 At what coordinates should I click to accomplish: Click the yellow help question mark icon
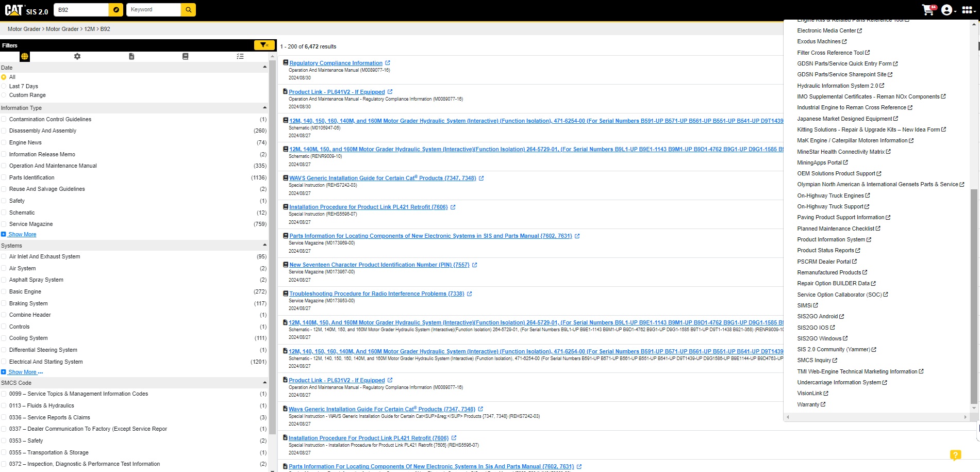point(955,455)
